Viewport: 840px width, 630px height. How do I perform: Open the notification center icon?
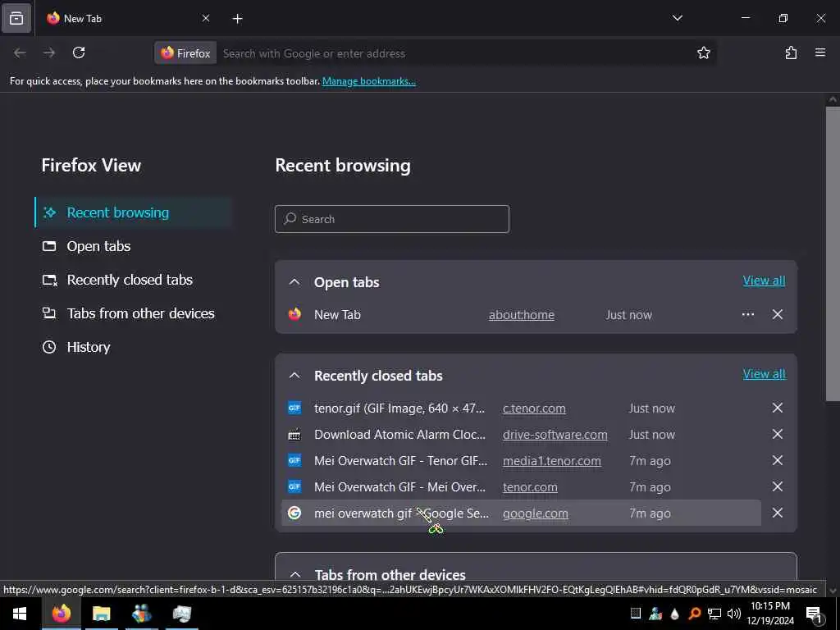(x=814, y=614)
